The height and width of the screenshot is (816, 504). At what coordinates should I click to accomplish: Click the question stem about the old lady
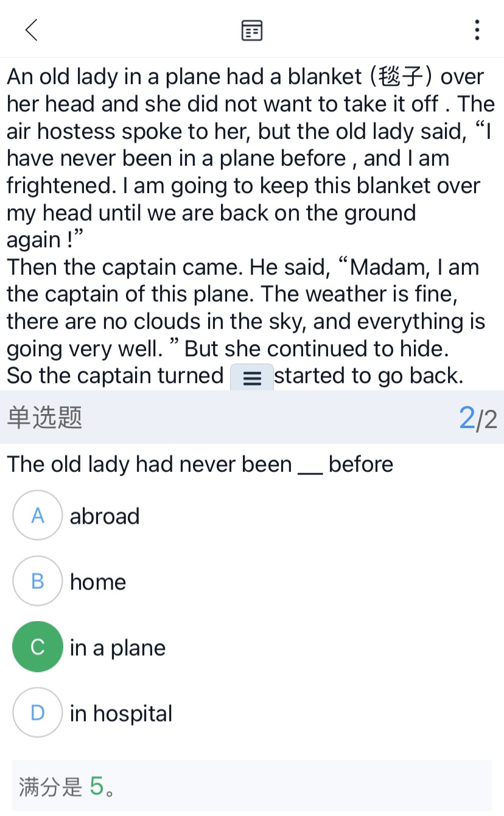point(200,465)
